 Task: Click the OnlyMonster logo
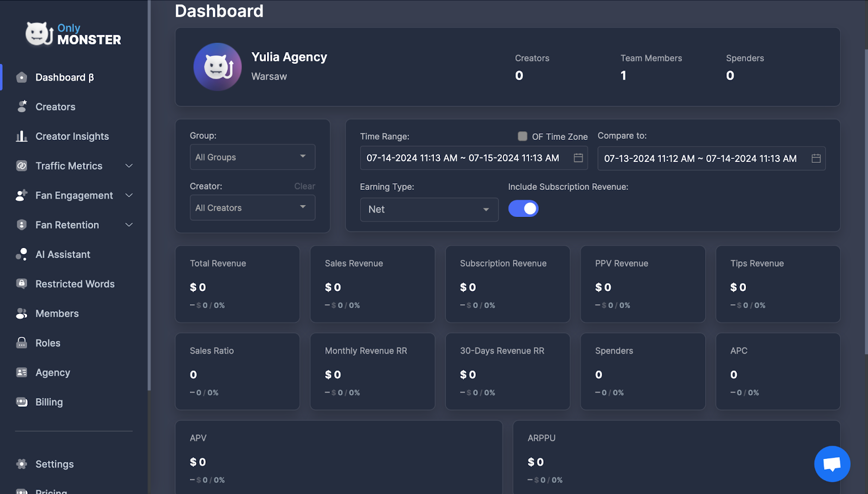point(73,34)
